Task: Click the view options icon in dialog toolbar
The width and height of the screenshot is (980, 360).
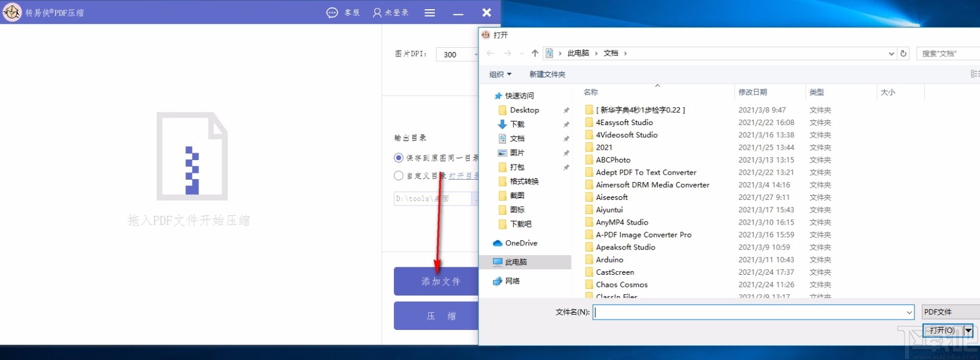Action: click(974, 74)
